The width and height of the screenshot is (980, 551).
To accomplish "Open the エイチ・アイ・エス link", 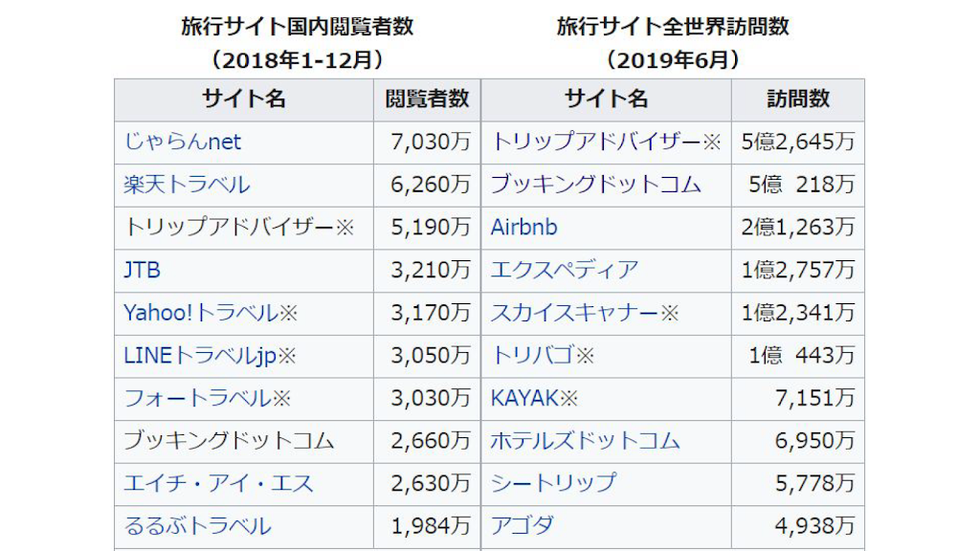I will pyautogui.click(x=218, y=484).
